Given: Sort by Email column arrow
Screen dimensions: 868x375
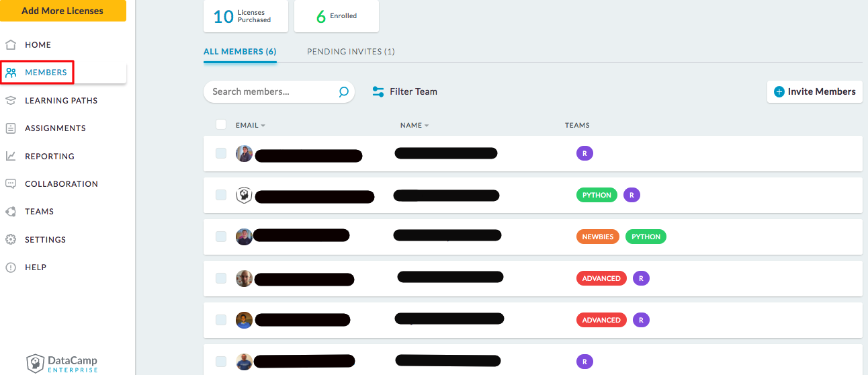Looking at the screenshot, I should click(x=263, y=126).
